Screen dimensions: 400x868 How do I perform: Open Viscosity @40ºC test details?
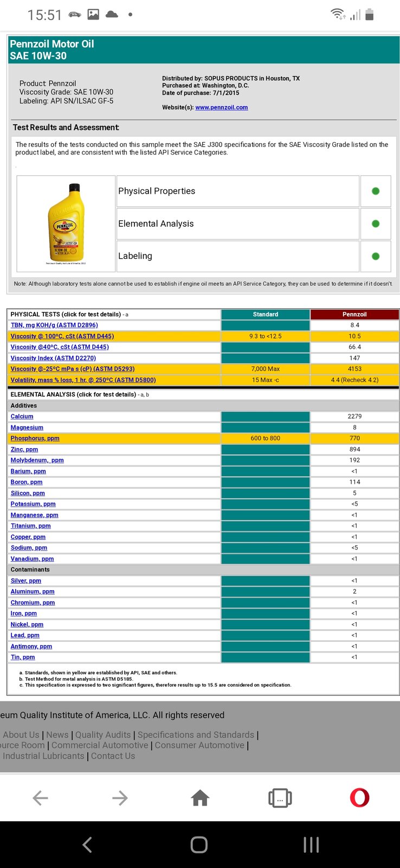(60, 347)
